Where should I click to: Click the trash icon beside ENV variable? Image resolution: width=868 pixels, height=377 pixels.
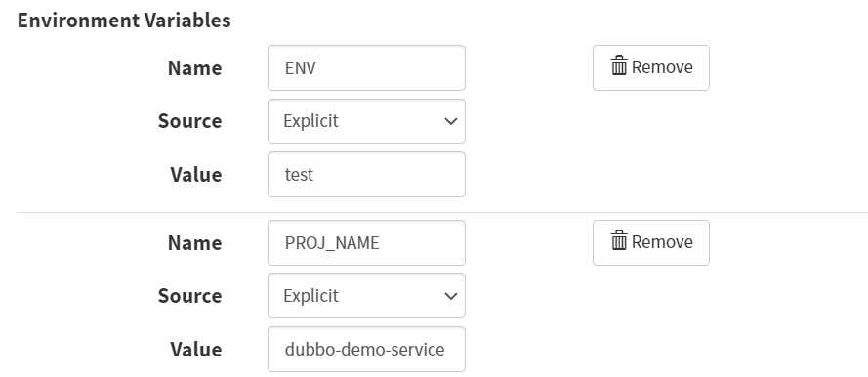click(619, 65)
